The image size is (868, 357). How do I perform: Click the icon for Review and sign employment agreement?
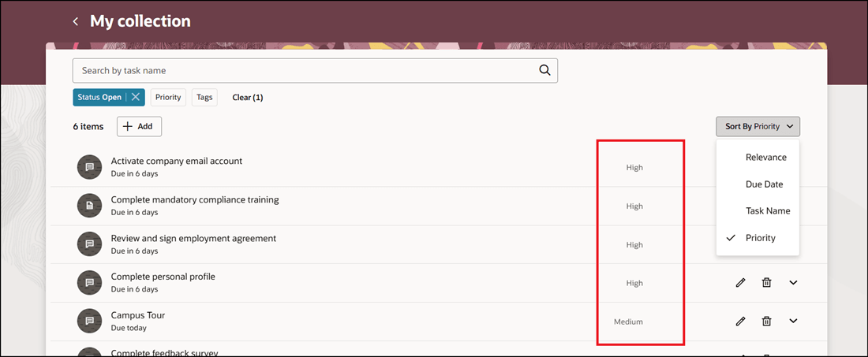(x=89, y=244)
